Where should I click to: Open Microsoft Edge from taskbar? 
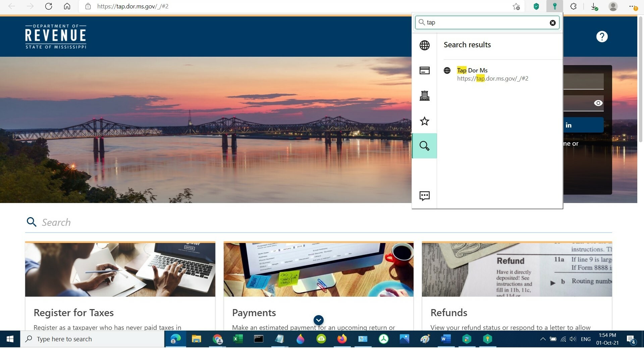175,339
